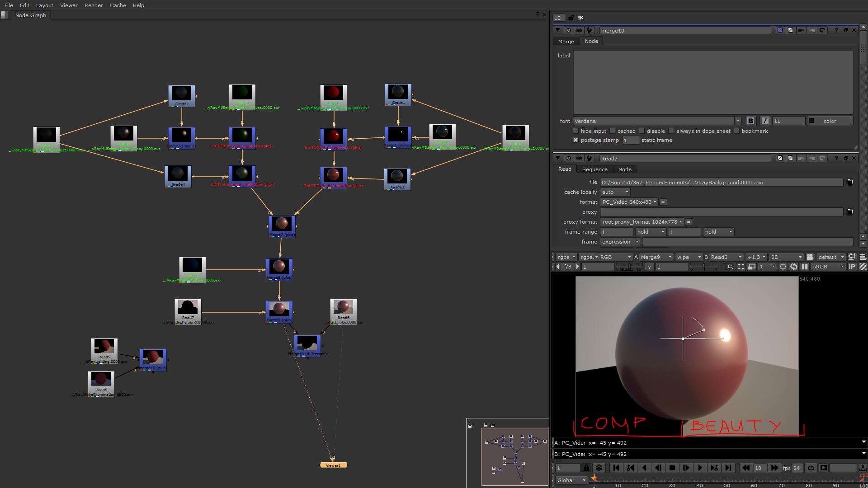Click the flipbook viewer button

pos(824,468)
